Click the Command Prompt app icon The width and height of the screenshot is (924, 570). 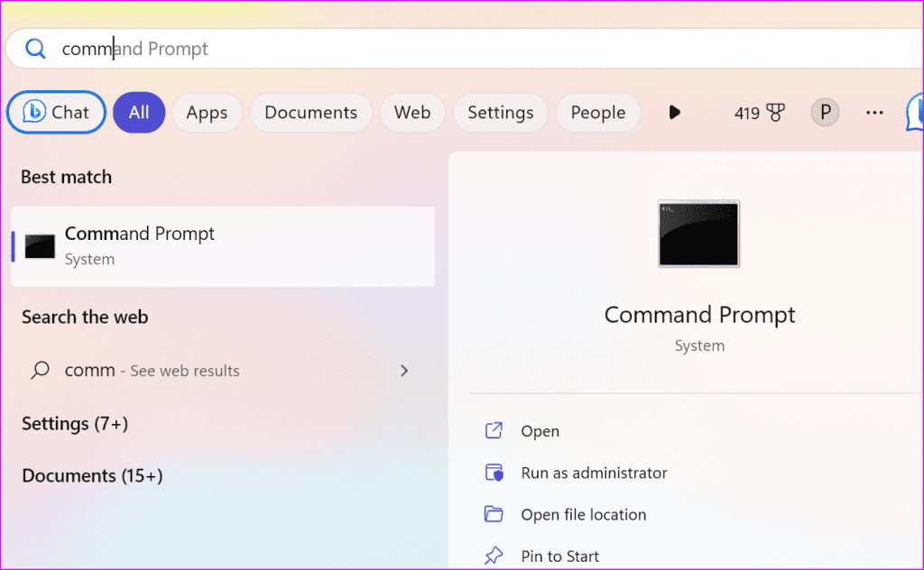(40, 246)
